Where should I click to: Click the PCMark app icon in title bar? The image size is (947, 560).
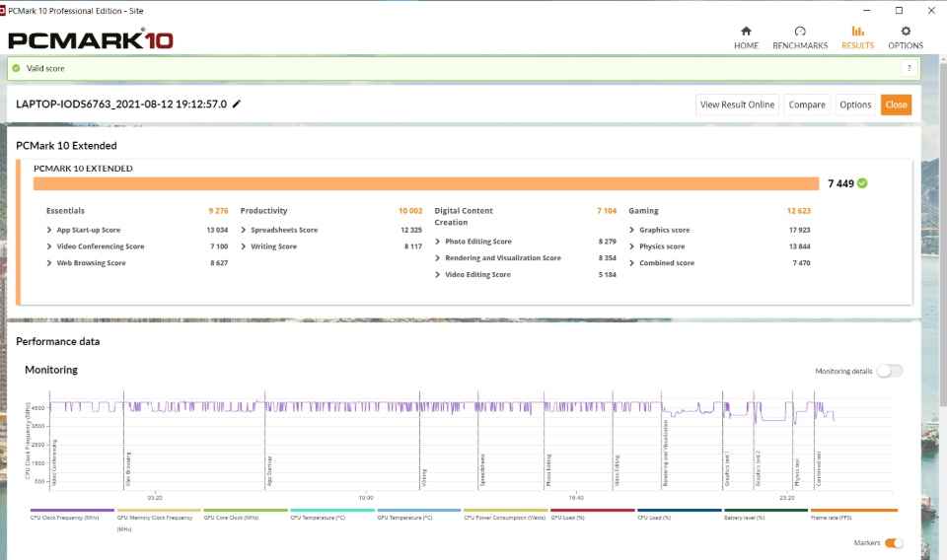pos(2,10)
